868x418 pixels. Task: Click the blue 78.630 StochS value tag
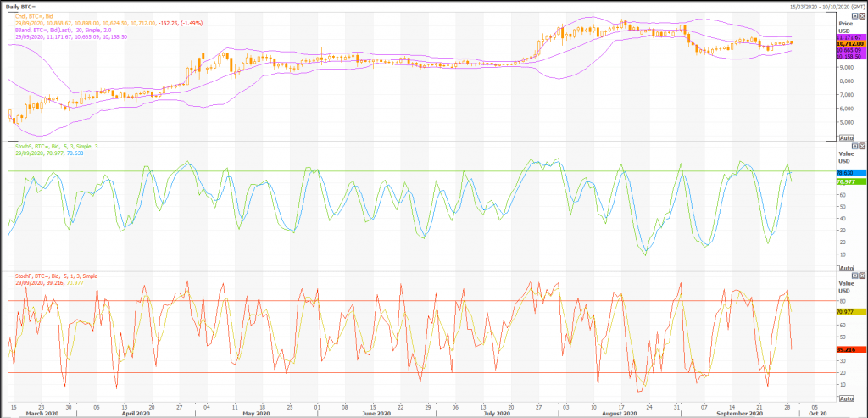pos(847,172)
